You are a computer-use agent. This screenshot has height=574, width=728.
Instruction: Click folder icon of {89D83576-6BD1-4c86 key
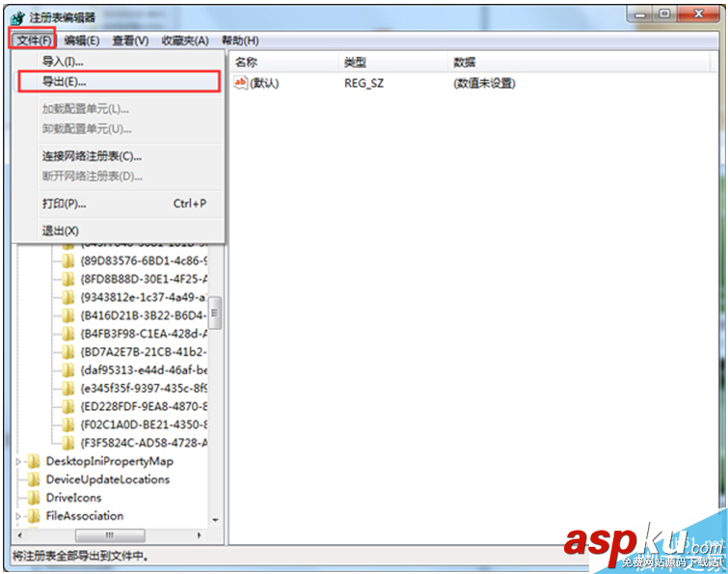point(68,261)
